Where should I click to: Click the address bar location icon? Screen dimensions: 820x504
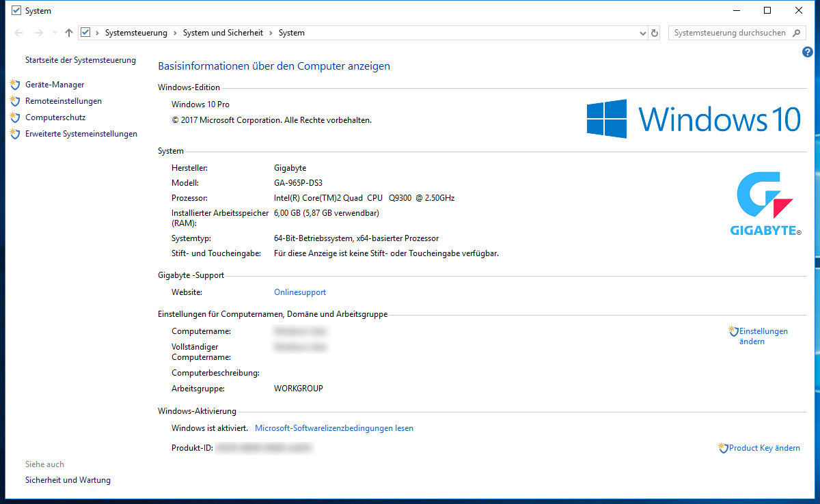coord(85,33)
